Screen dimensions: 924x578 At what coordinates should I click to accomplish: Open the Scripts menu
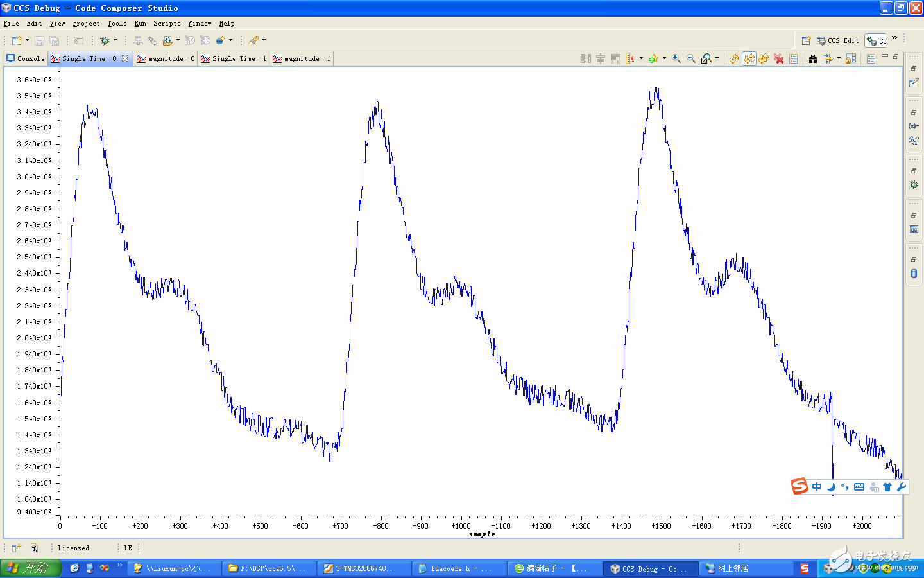pos(167,23)
